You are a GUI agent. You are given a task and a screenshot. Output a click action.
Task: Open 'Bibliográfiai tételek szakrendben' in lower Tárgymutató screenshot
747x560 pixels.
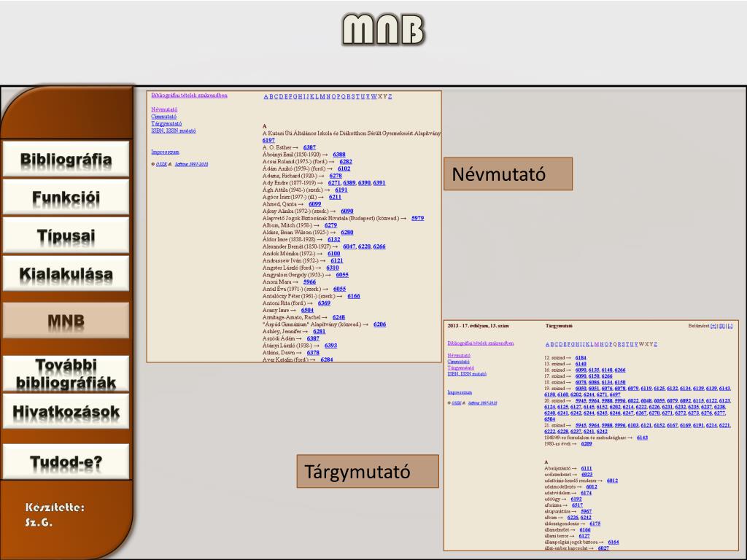[x=480, y=343]
